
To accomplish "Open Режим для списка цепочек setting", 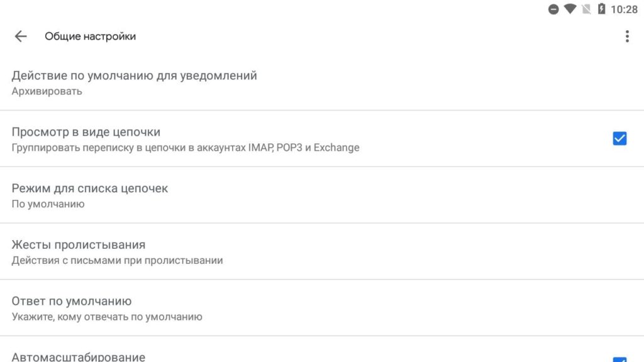I will (x=322, y=195).
